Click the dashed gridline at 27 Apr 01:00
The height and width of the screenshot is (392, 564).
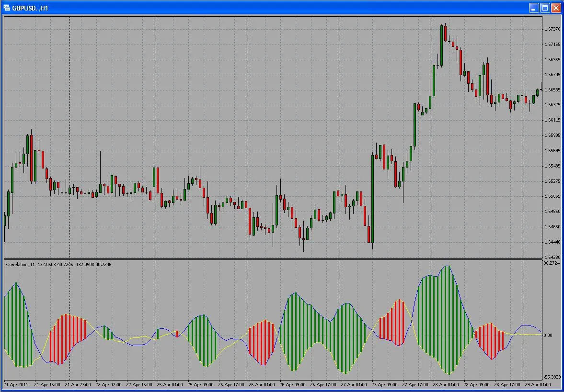click(338, 144)
